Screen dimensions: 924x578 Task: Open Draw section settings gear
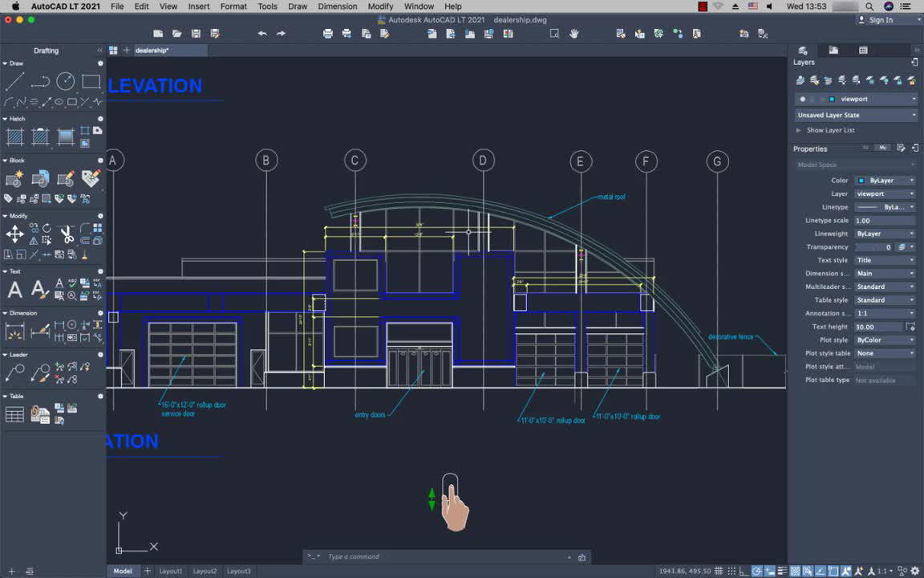click(100, 63)
